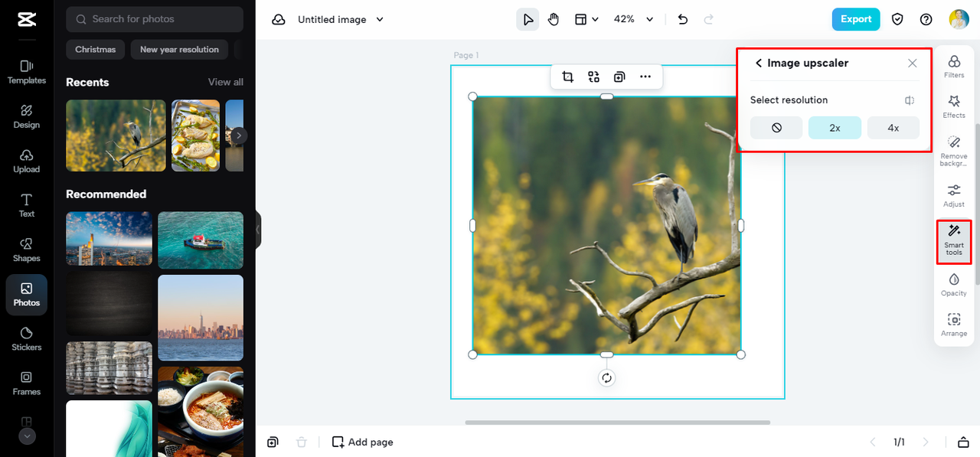The image size is (980, 457).
Task: Open Smart tools panel
Action: point(954,240)
